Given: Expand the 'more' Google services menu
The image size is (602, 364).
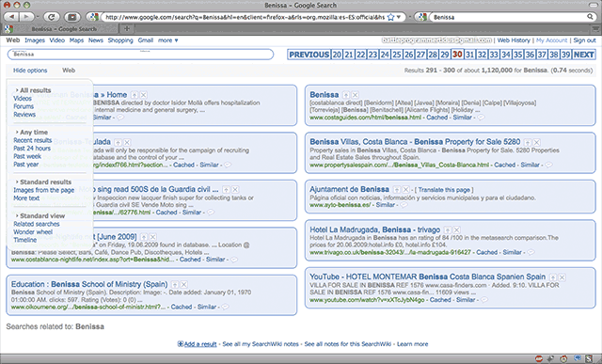Looking at the screenshot, I should point(168,40).
